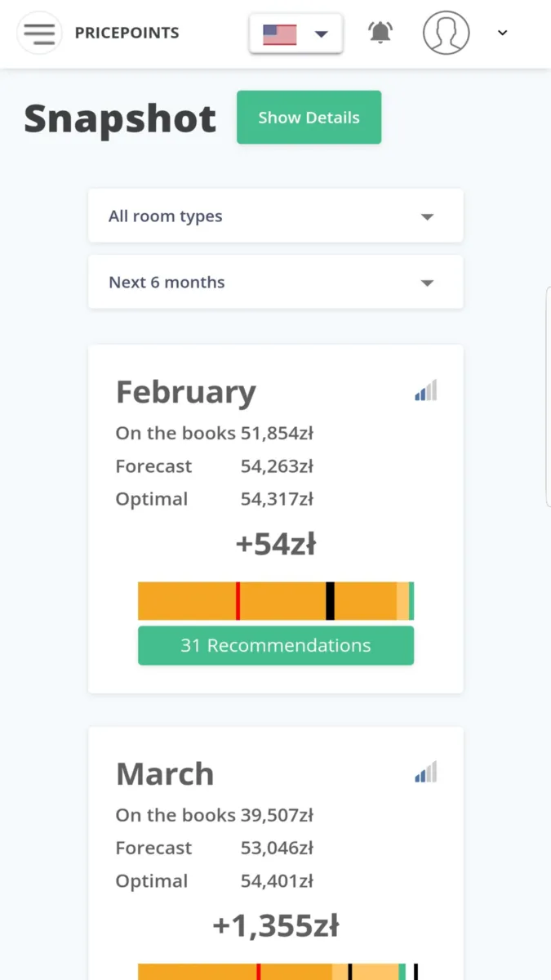Viewport: 551px width, 980px height.
Task: Click the March month heading
Action: click(165, 773)
